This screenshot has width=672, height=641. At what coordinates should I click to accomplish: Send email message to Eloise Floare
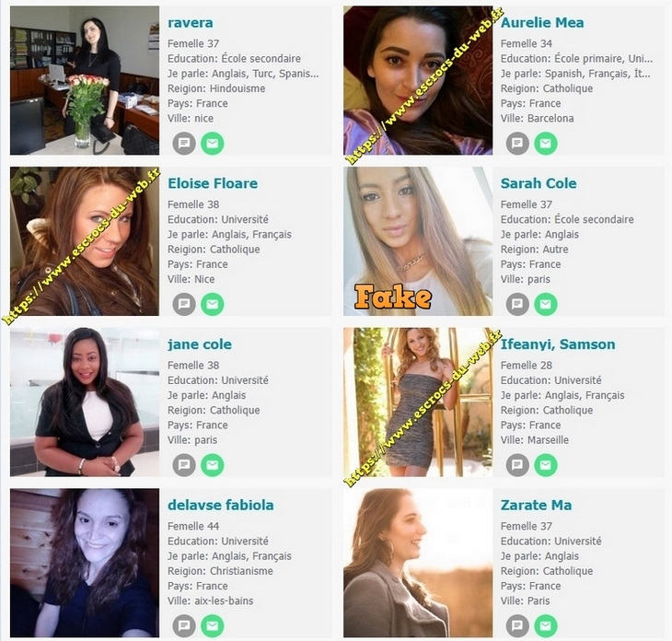click(x=213, y=304)
